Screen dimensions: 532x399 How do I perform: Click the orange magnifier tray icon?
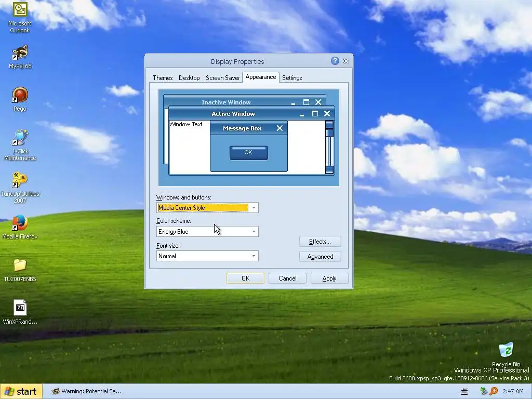tap(494, 391)
